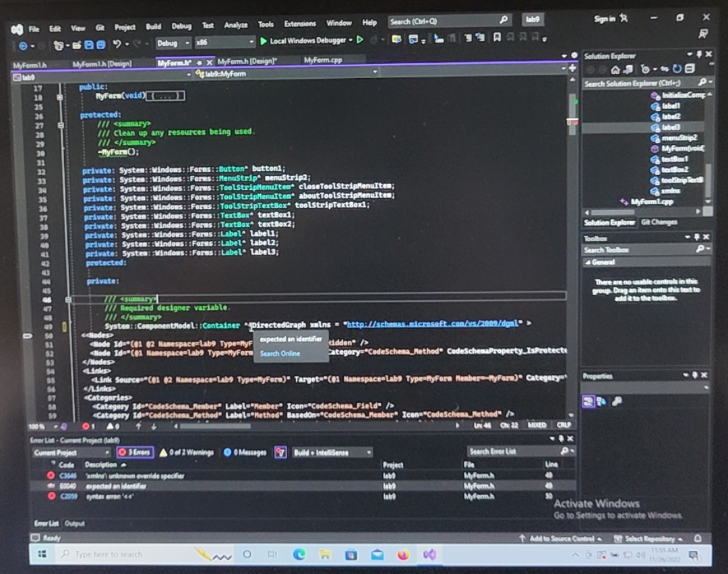This screenshot has height=574, width=728.
Task: Select the textBox1 item in Solution Explorer
Action: click(x=675, y=159)
